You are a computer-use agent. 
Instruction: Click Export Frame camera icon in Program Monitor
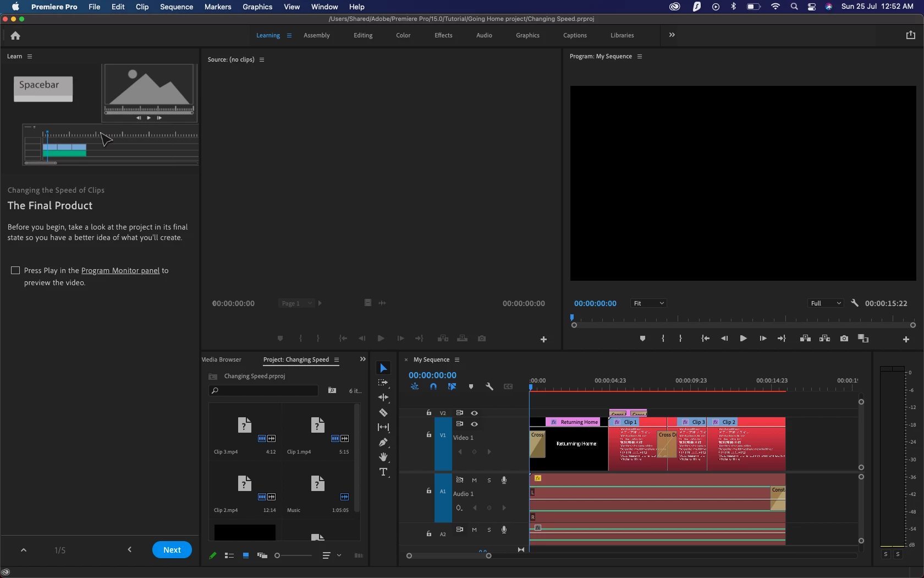(x=844, y=339)
